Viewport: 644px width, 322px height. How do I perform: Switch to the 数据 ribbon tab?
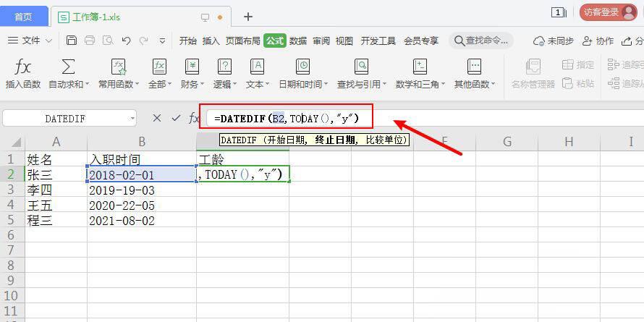pos(298,41)
